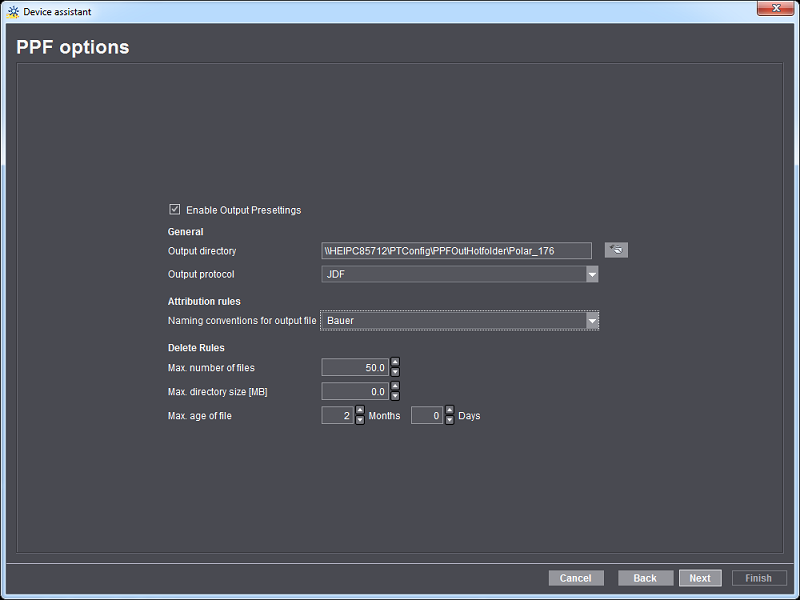Click the Output directory path field
This screenshot has height=600, width=800.
(x=456, y=251)
